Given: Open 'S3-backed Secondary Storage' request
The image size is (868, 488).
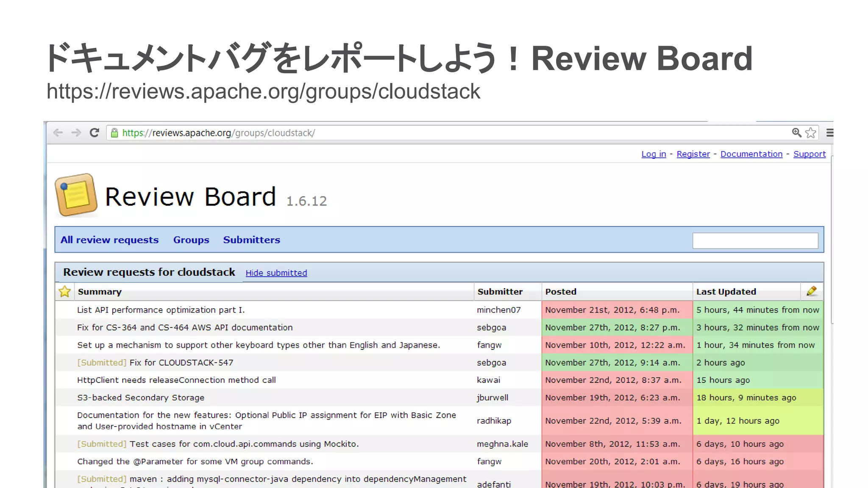Looking at the screenshot, I should [141, 398].
